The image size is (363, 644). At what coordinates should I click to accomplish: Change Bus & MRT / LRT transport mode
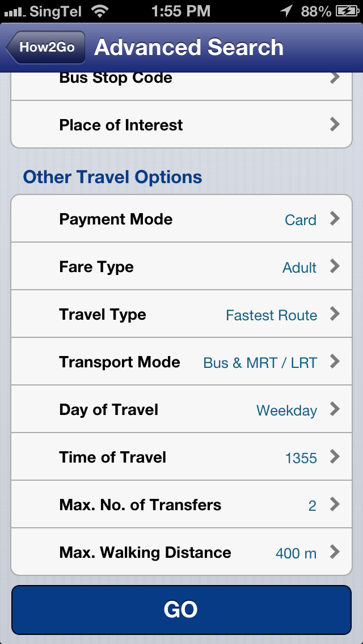tap(260, 363)
